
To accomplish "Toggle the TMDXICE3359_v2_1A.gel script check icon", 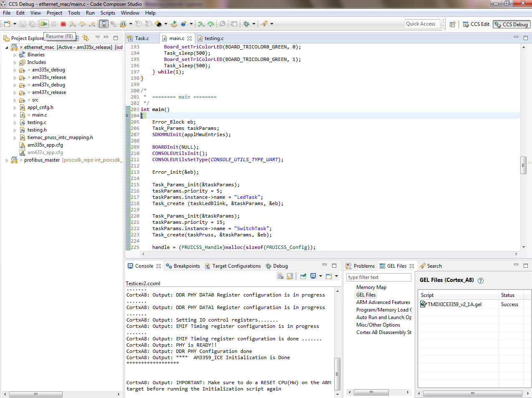I will tap(423, 304).
